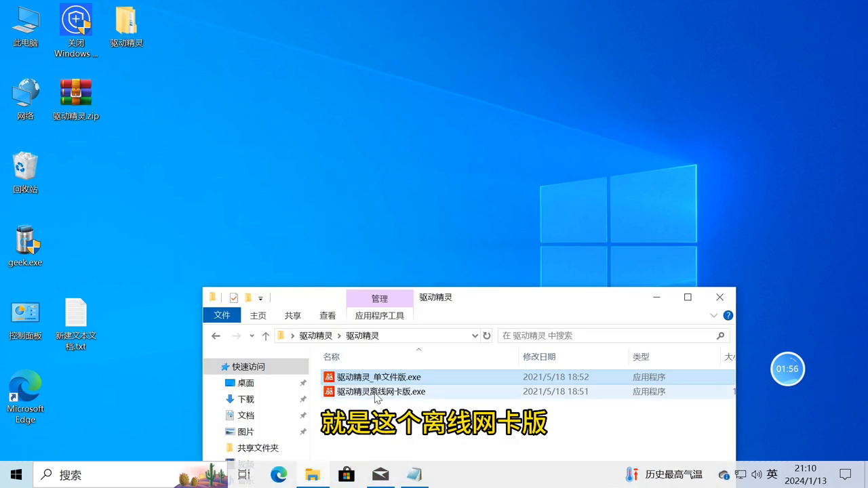Click the properties checkmark quick access icon
This screenshot has width=868, height=488.
(x=234, y=298)
